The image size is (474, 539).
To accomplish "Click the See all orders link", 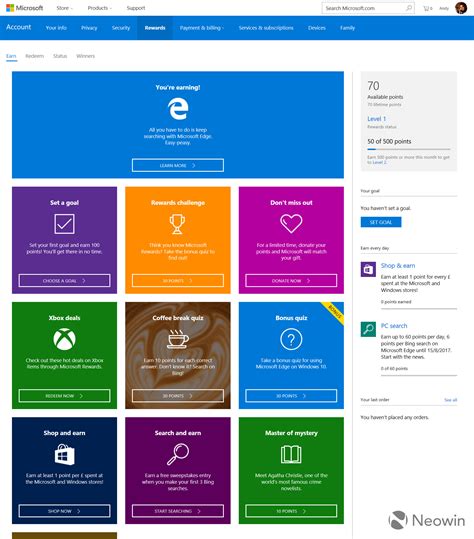I will click(451, 400).
